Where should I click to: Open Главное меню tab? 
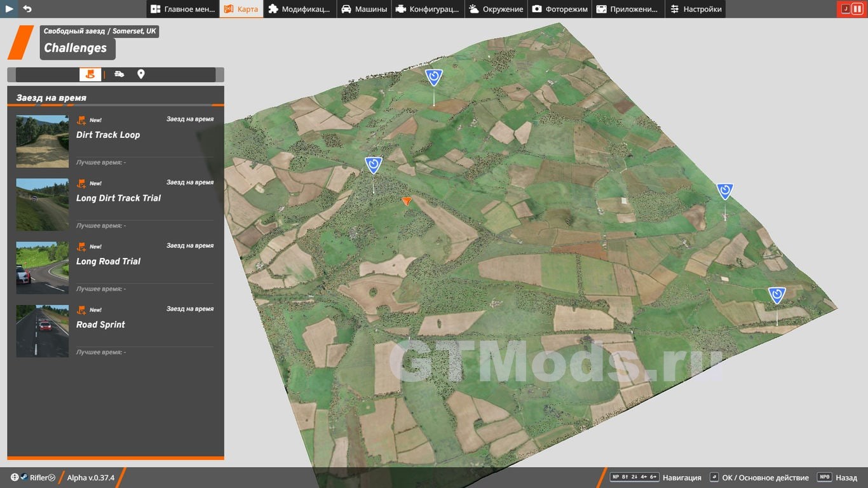[183, 9]
